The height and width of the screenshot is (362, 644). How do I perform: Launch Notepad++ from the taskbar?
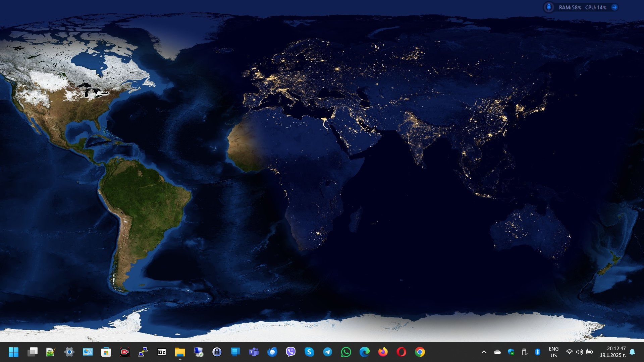pos(51,352)
